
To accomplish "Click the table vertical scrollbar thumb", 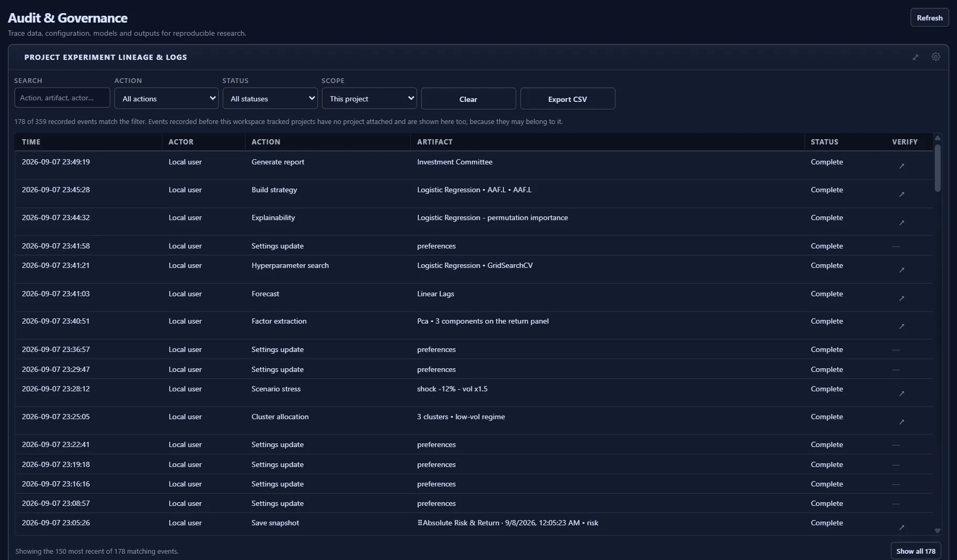I will [x=938, y=168].
